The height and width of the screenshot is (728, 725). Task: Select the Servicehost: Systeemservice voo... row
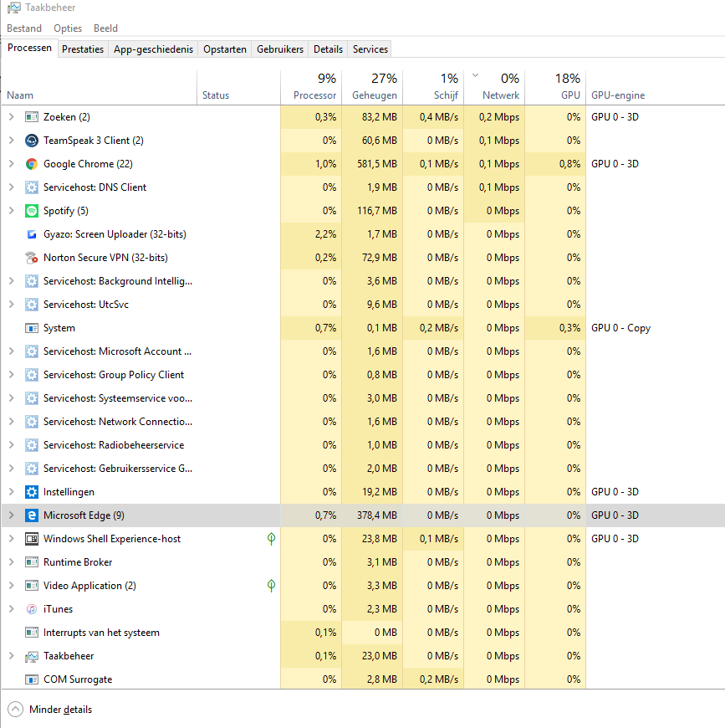(363, 398)
